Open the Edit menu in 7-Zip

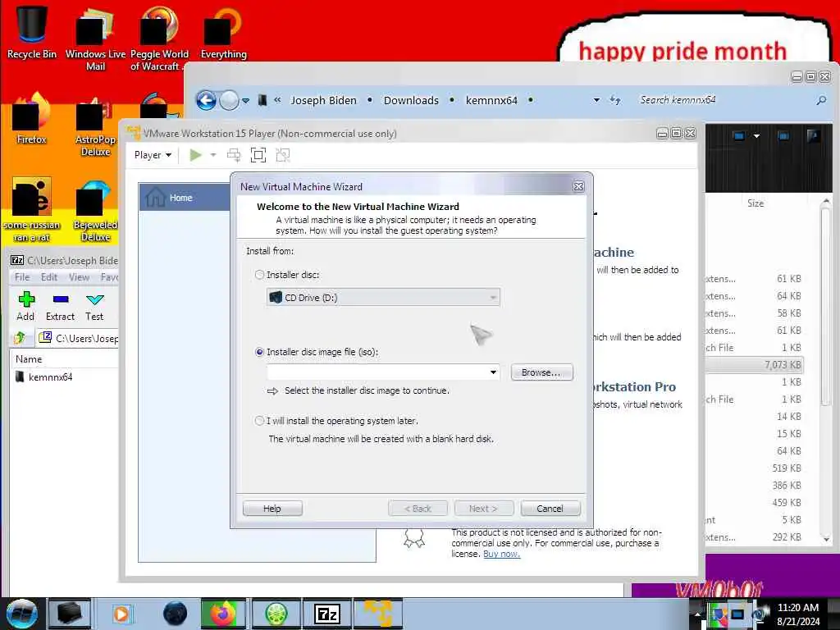tap(48, 277)
